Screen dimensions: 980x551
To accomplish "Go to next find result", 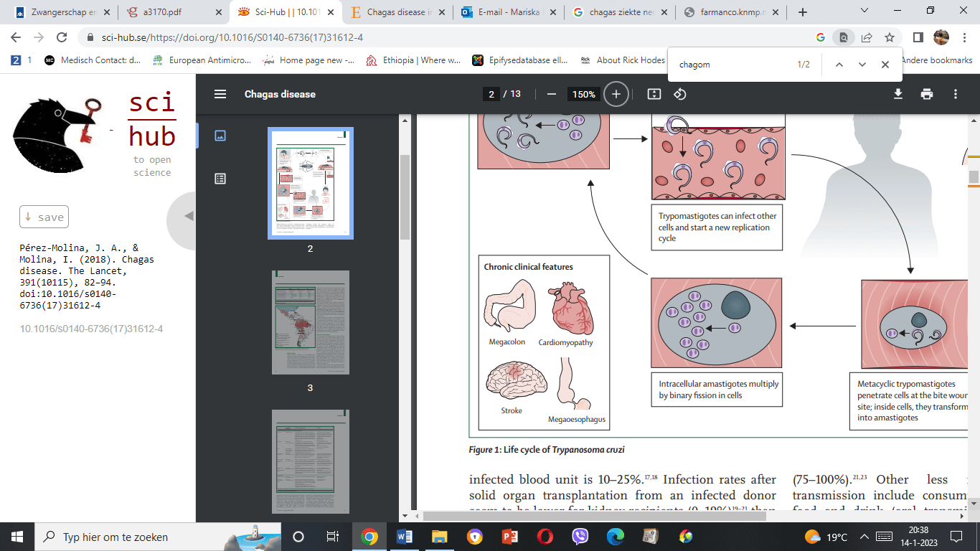I will pos(862,65).
